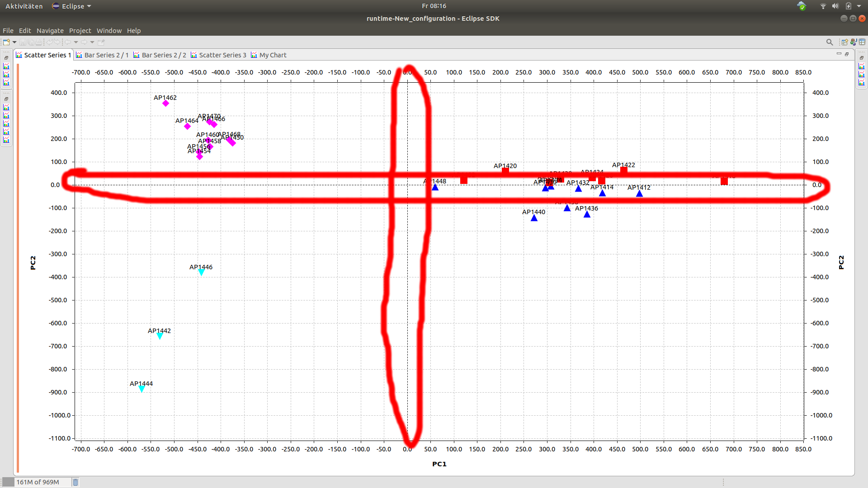Run garbage collector trash icon
The height and width of the screenshot is (488, 868).
coord(75,482)
